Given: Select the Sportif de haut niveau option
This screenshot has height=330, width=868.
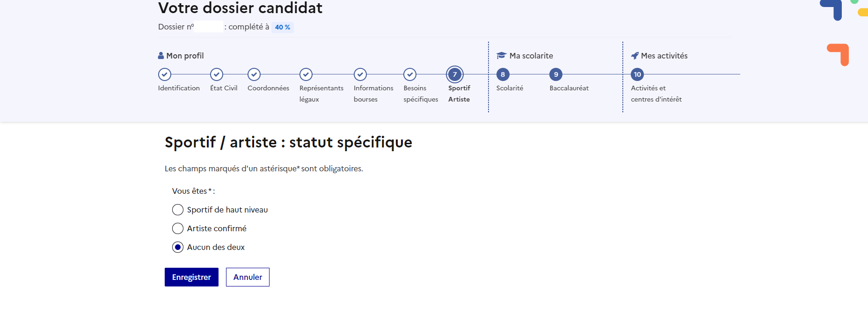Looking at the screenshot, I should [178, 210].
